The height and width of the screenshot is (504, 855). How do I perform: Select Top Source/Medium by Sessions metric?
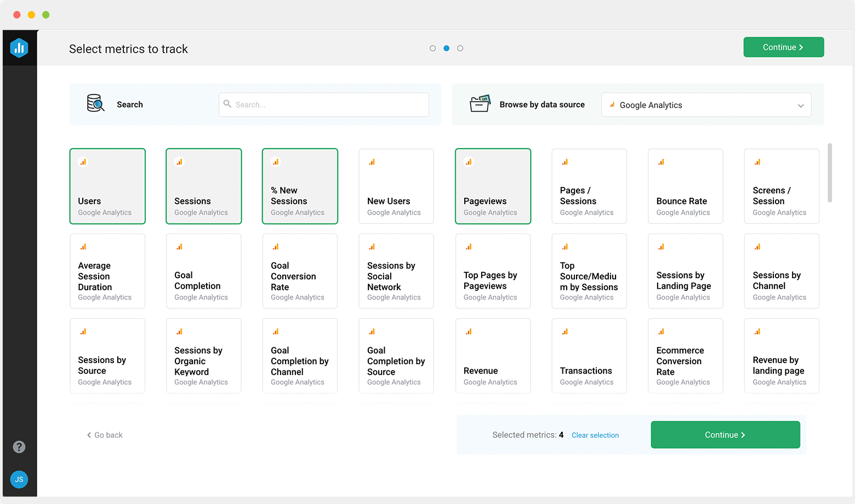pyautogui.click(x=589, y=271)
